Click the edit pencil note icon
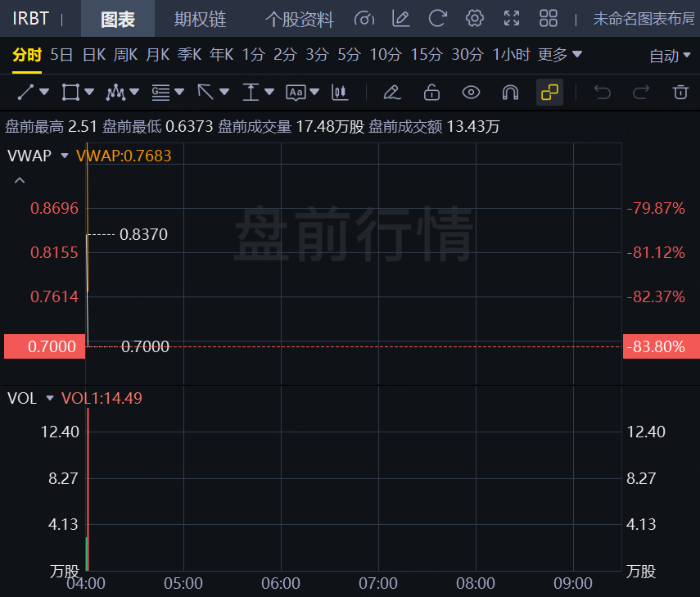Viewport: 700px width, 597px height. (x=401, y=19)
